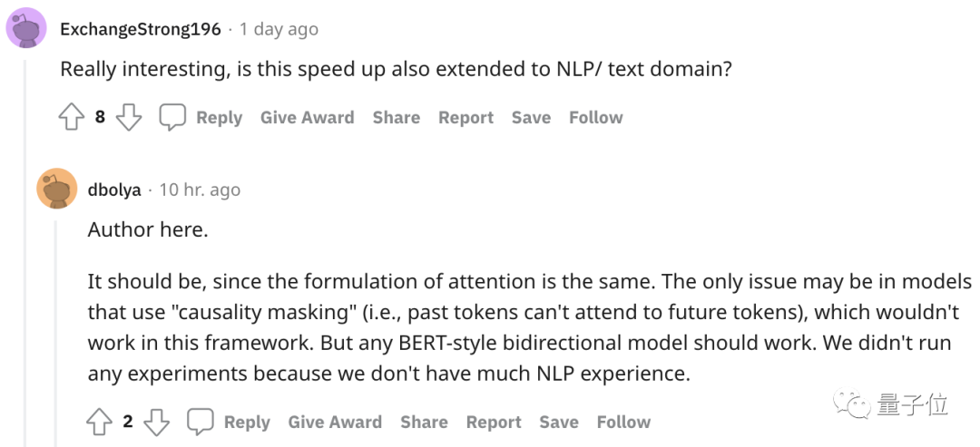This screenshot has width=980, height=447.
Task: Click reply speech bubble on dbolya's comment
Action: [x=201, y=423]
